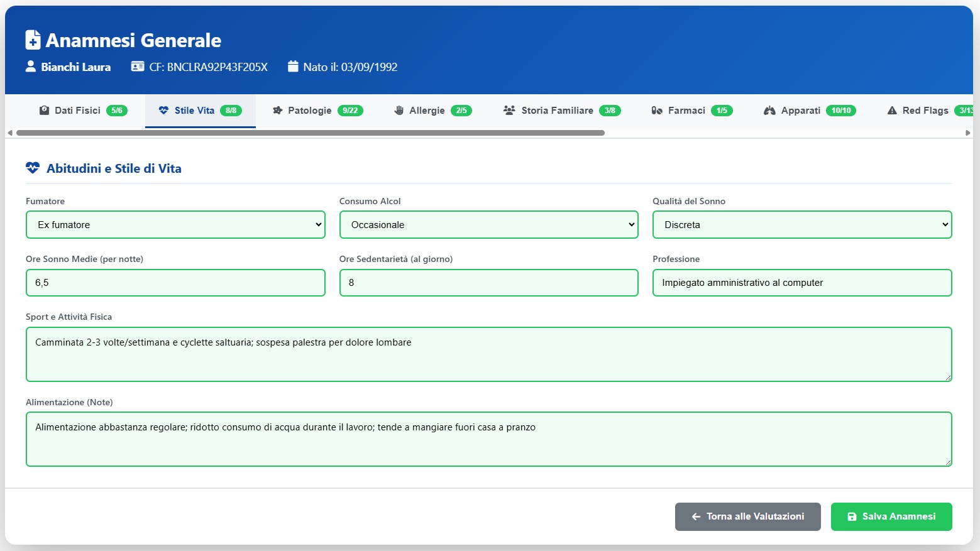Viewport: 980px width, 551px height.
Task: Click the heartbeat icon beside Abitudini heading
Action: (x=33, y=168)
